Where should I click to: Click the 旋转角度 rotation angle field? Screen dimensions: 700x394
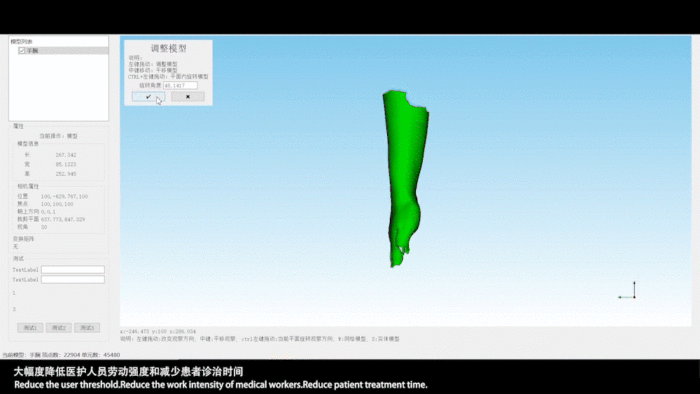point(180,85)
